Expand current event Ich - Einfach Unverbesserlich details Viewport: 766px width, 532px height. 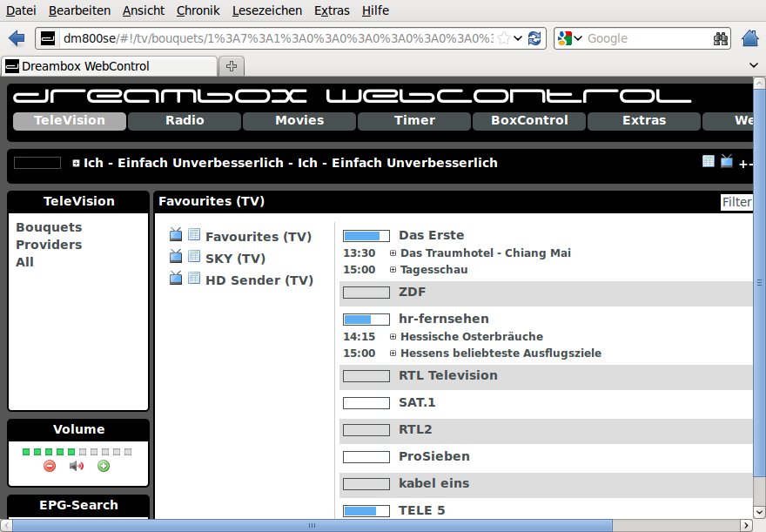(x=76, y=163)
